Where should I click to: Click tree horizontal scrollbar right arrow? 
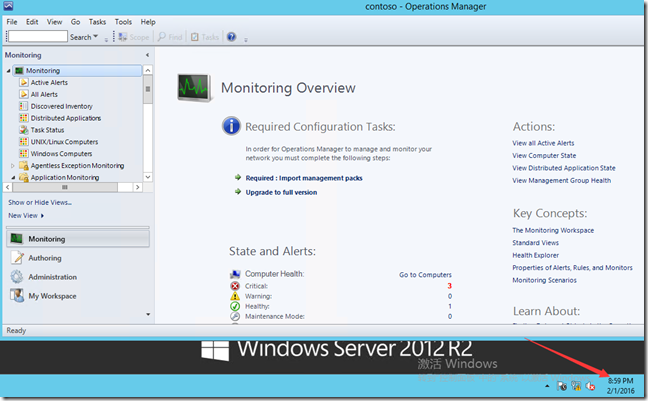pos(138,187)
